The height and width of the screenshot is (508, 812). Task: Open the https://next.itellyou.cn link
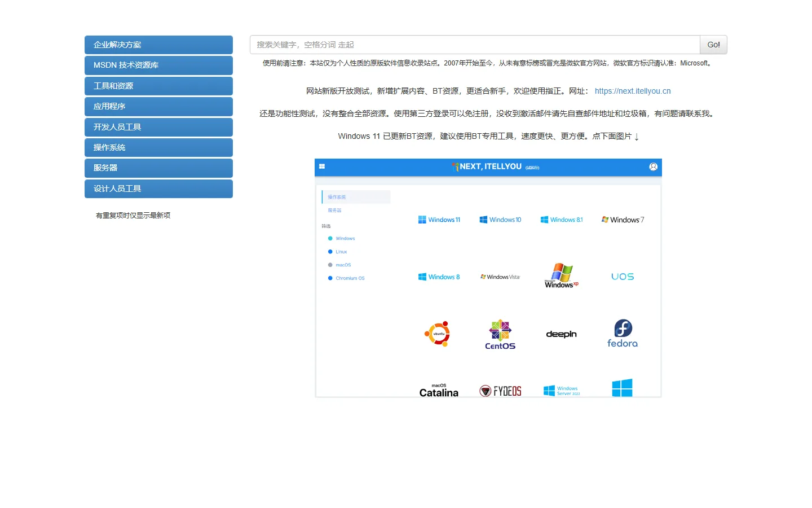(633, 91)
